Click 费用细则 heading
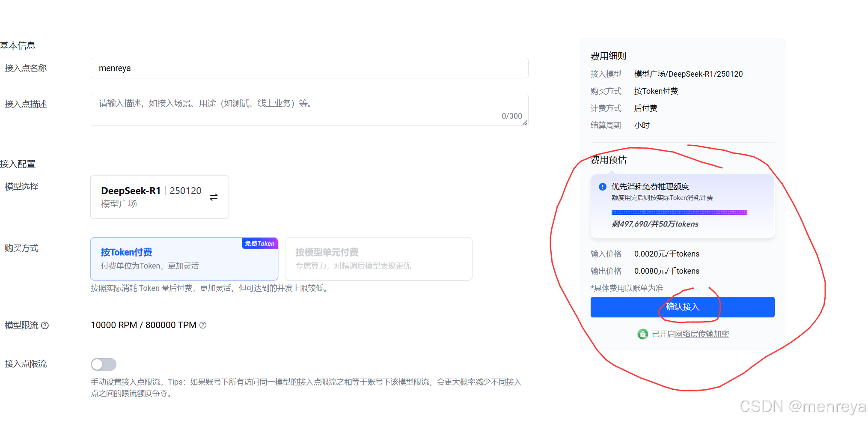The height and width of the screenshot is (421, 868). click(x=608, y=56)
